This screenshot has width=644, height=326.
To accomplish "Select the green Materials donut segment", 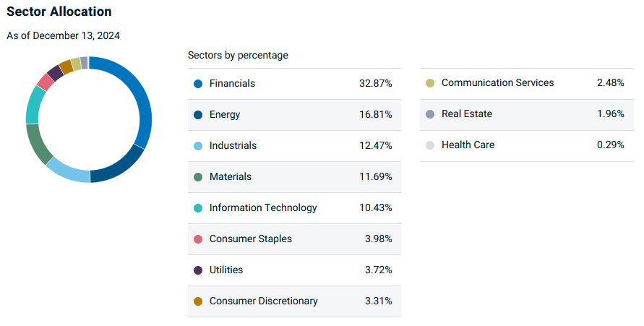I will [38, 144].
